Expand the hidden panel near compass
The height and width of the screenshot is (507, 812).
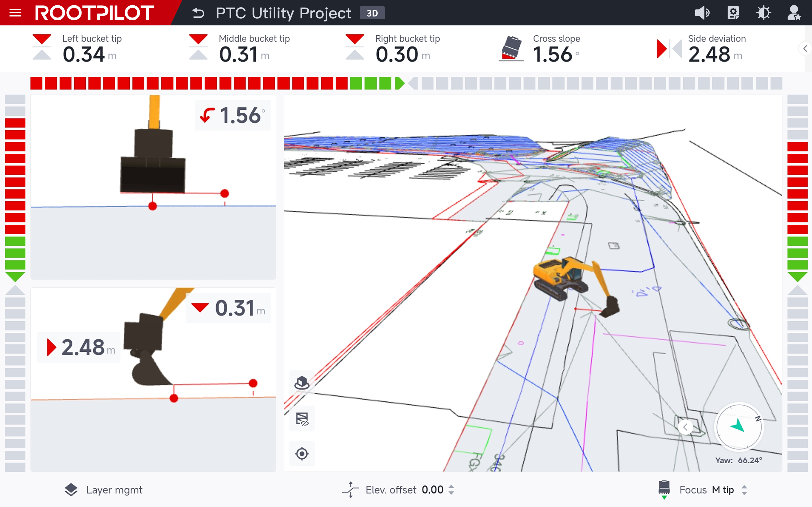point(685,427)
